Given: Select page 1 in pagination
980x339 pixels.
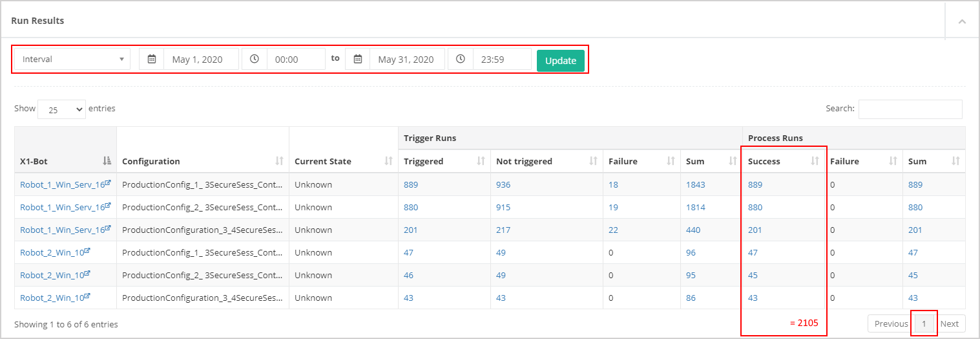Looking at the screenshot, I should (924, 324).
